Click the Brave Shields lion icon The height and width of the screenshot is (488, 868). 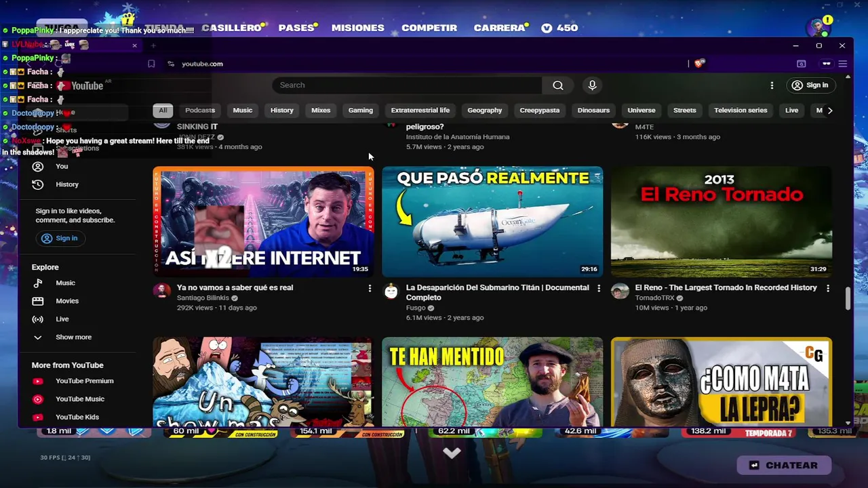click(x=699, y=64)
